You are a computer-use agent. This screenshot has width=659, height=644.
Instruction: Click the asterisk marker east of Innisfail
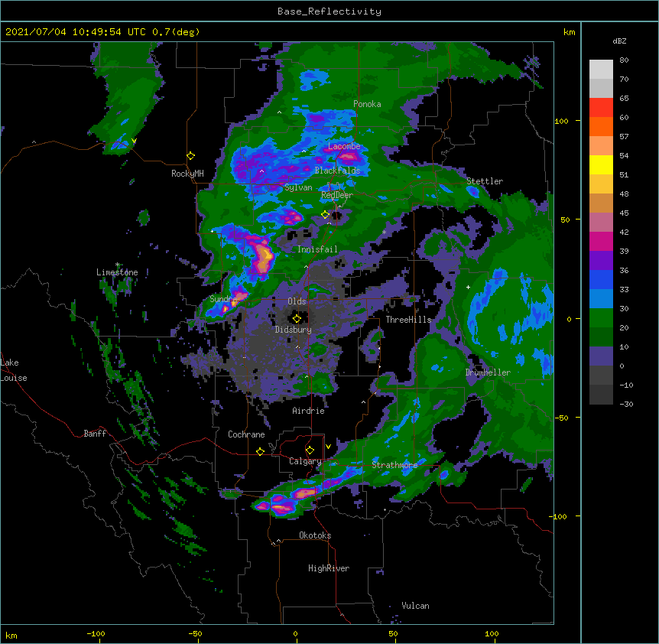384,233
